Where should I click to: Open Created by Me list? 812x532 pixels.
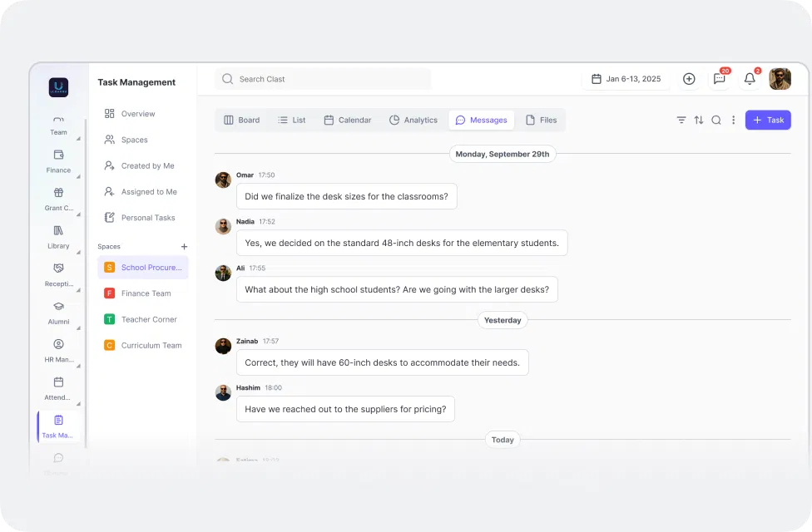142,165
